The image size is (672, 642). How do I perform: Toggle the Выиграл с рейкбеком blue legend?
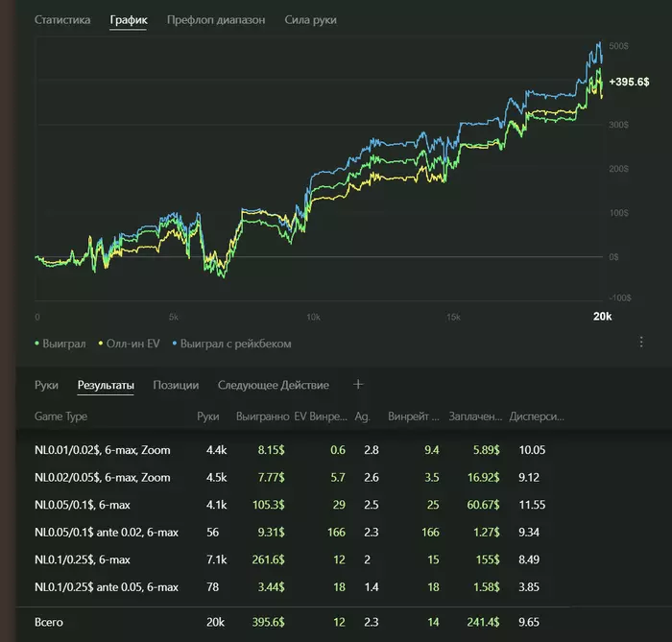click(x=232, y=344)
